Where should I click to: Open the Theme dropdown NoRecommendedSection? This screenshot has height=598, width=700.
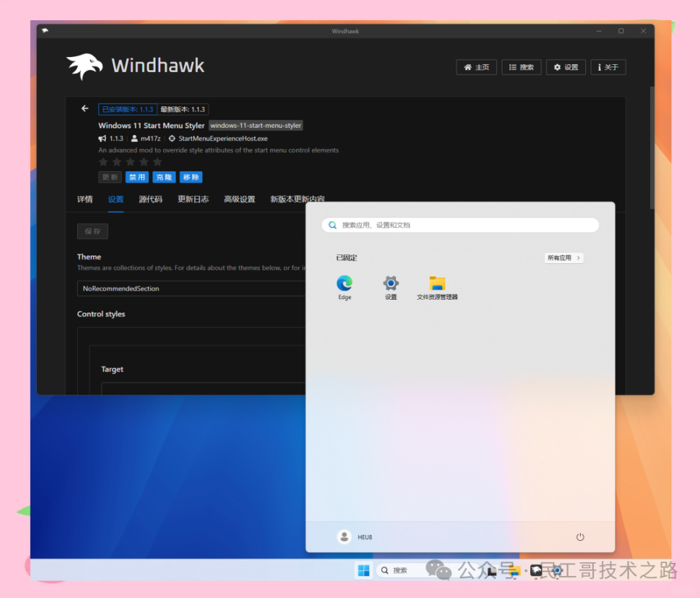point(191,289)
